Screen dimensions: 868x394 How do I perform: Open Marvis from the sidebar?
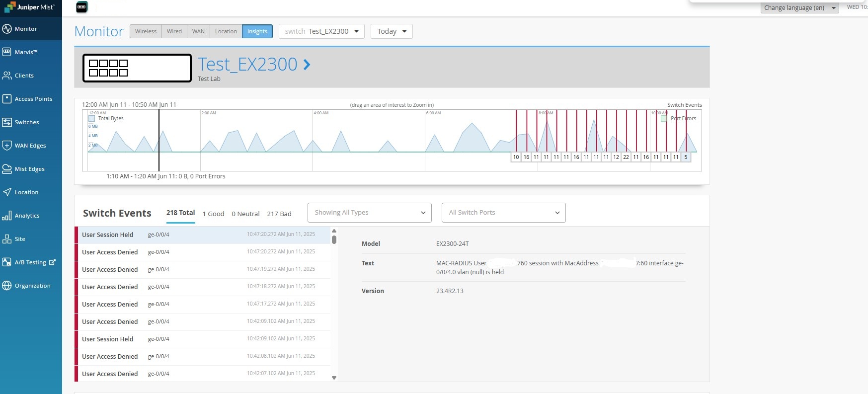coord(31,52)
